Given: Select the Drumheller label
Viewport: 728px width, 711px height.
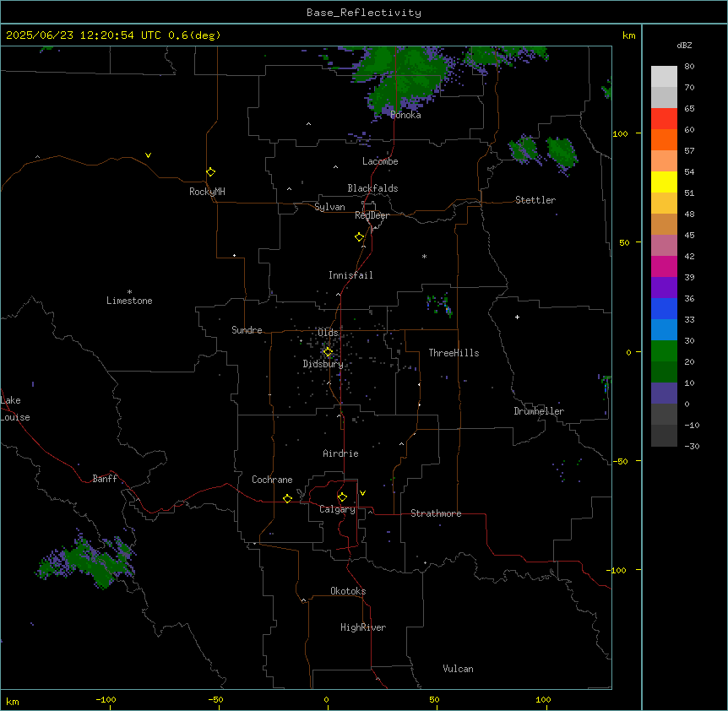Looking at the screenshot, I should [x=539, y=411].
